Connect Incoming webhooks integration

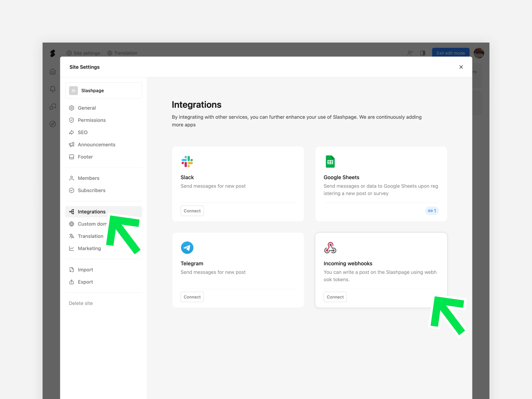coord(335,297)
